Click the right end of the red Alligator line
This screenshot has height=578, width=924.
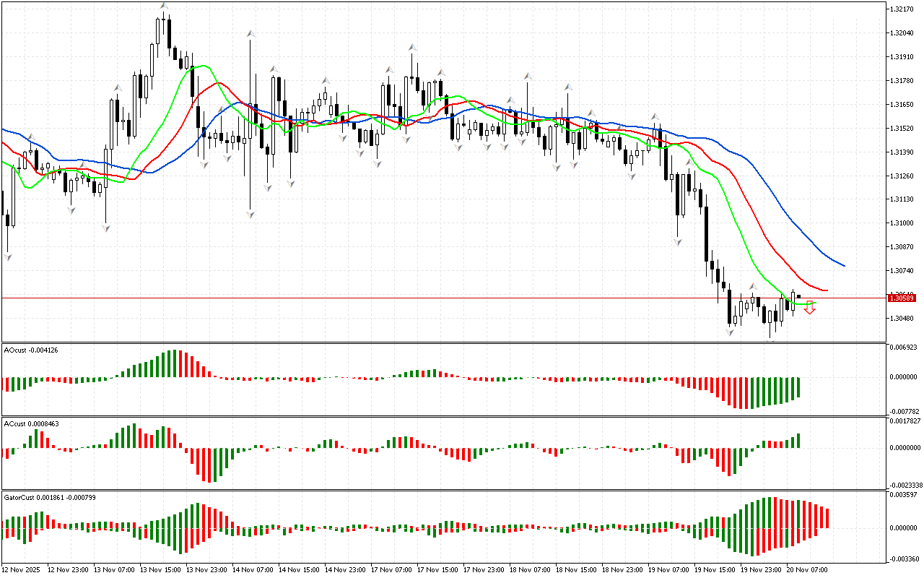tap(827, 290)
